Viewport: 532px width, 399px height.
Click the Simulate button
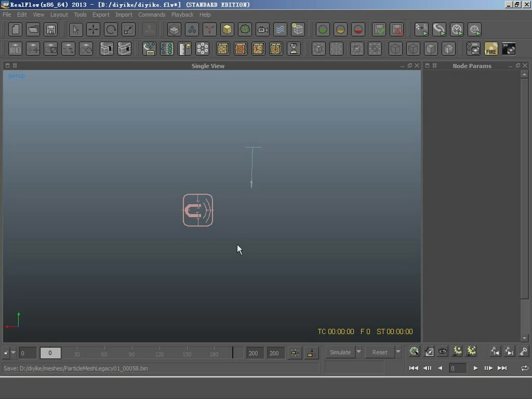pyautogui.click(x=340, y=352)
